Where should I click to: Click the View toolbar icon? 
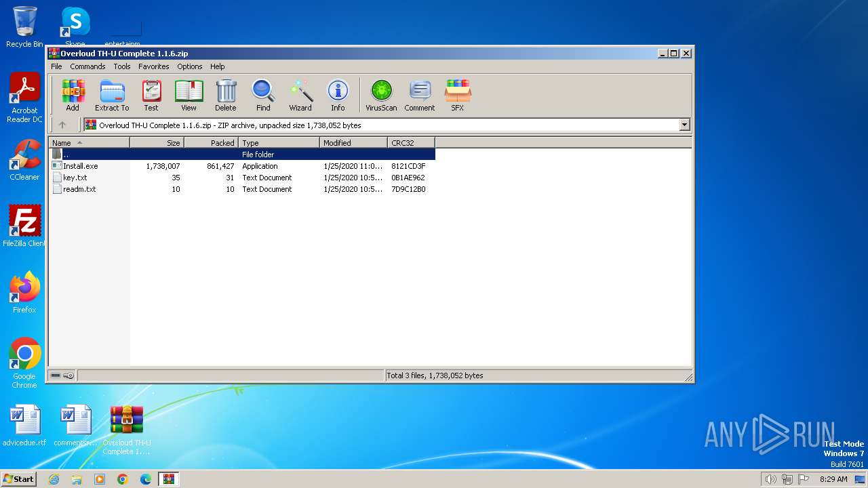[189, 96]
